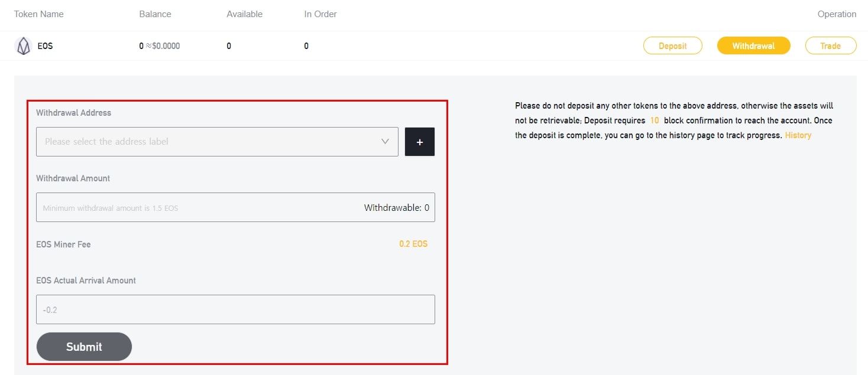This screenshot has height=375, width=868.
Task: Click the EOS token logo icon
Action: 23,46
